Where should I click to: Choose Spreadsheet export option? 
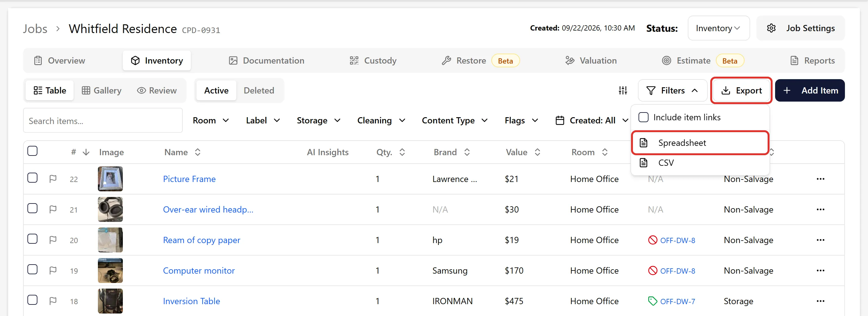coord(700,143)
